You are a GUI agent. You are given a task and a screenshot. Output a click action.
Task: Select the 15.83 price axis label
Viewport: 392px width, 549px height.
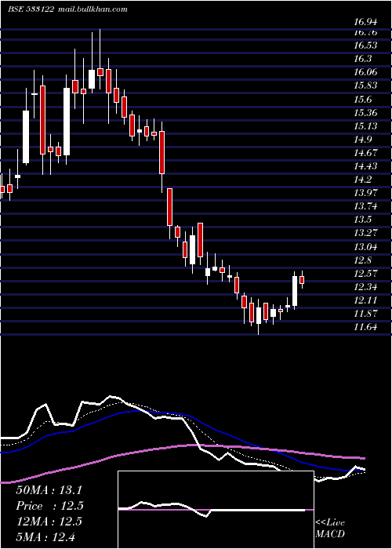[x=365, y=85]
